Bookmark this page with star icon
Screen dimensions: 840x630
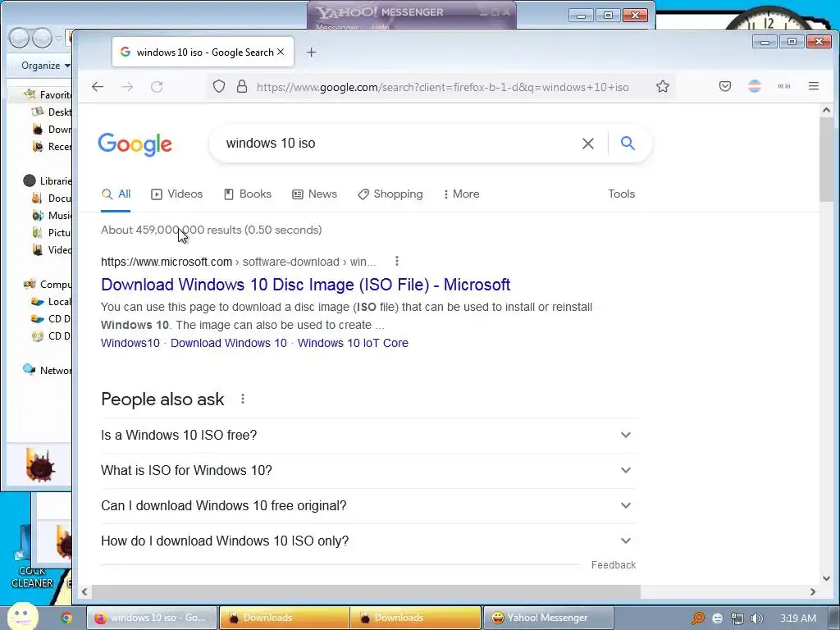(x=663, y=86)
